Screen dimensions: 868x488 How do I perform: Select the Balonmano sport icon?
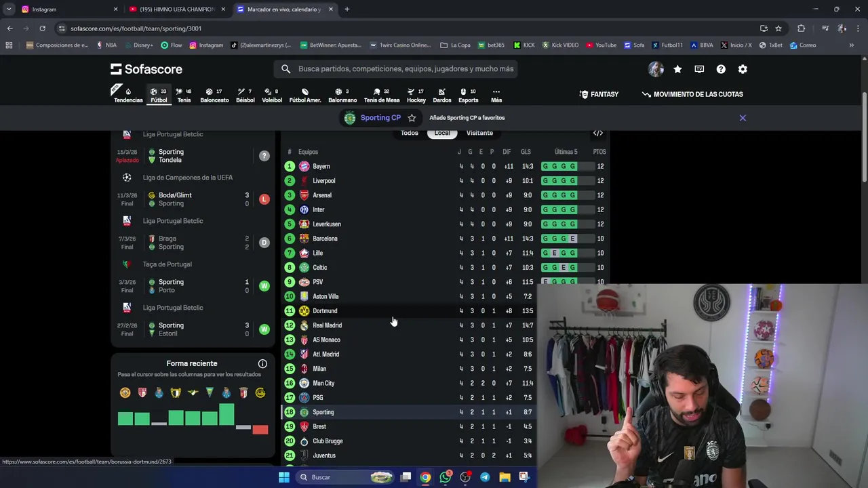point(342,95)
